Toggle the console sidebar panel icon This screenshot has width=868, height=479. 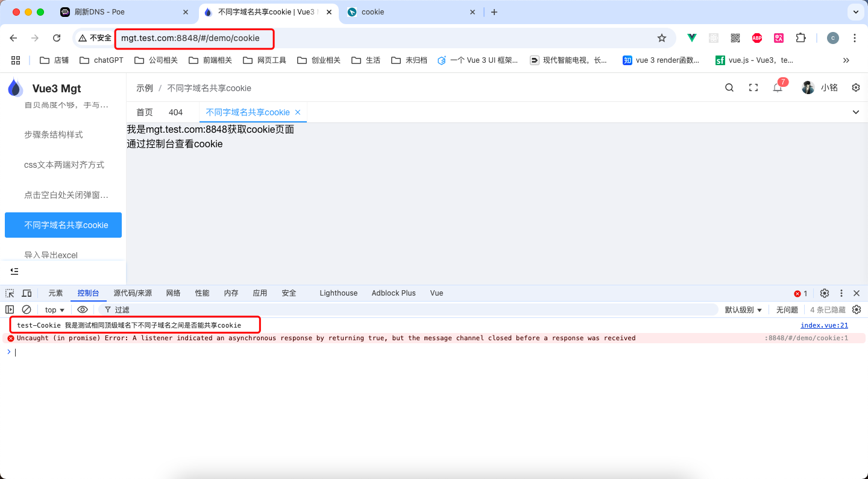click(10, 309)
